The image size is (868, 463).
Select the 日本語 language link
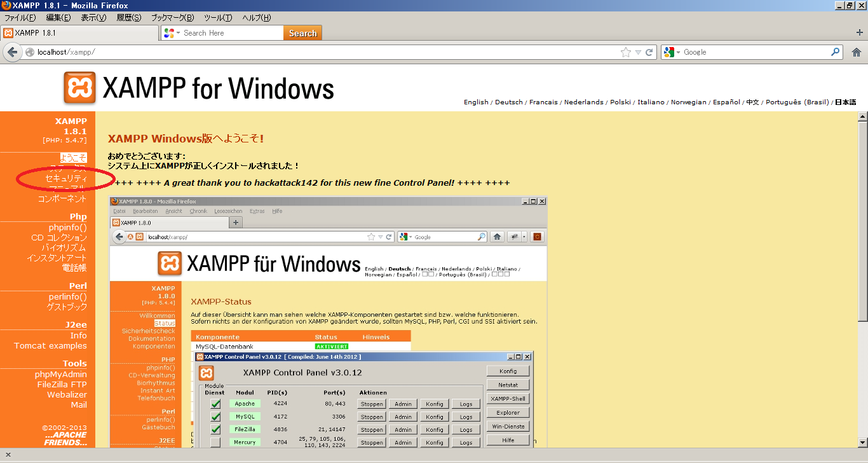(845, 102)
